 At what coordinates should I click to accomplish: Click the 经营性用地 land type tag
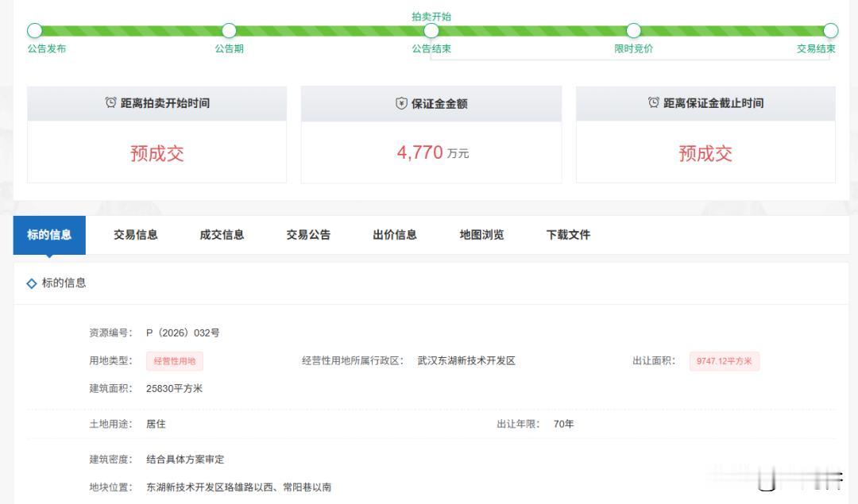tap(175, 361)
